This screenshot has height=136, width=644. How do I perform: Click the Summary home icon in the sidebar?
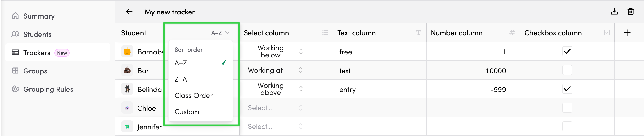coord(15,16)
